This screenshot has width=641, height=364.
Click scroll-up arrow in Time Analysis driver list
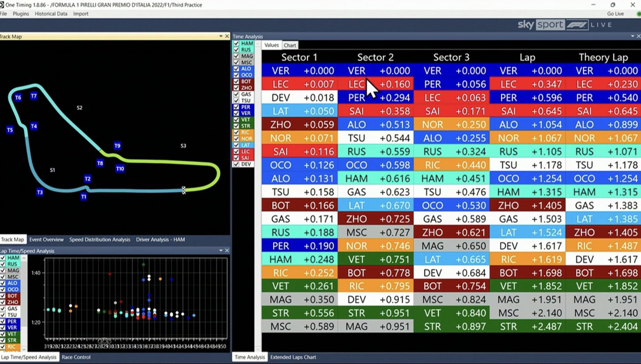coord(258,44)
